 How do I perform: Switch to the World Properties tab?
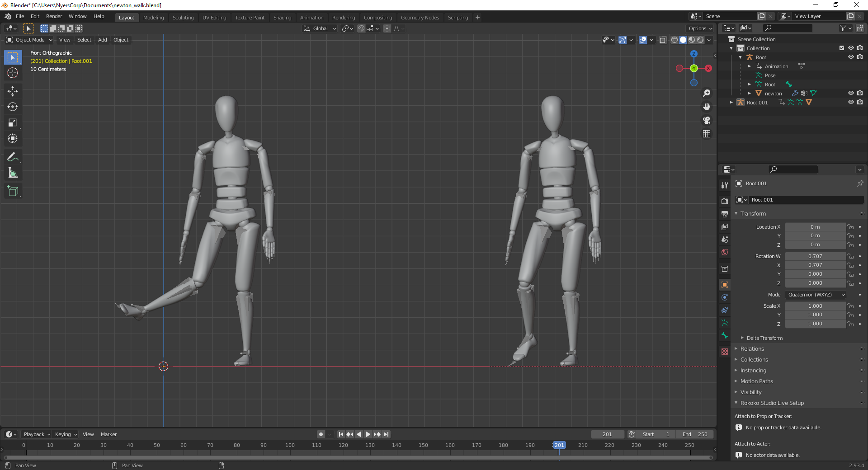point(725,252)
